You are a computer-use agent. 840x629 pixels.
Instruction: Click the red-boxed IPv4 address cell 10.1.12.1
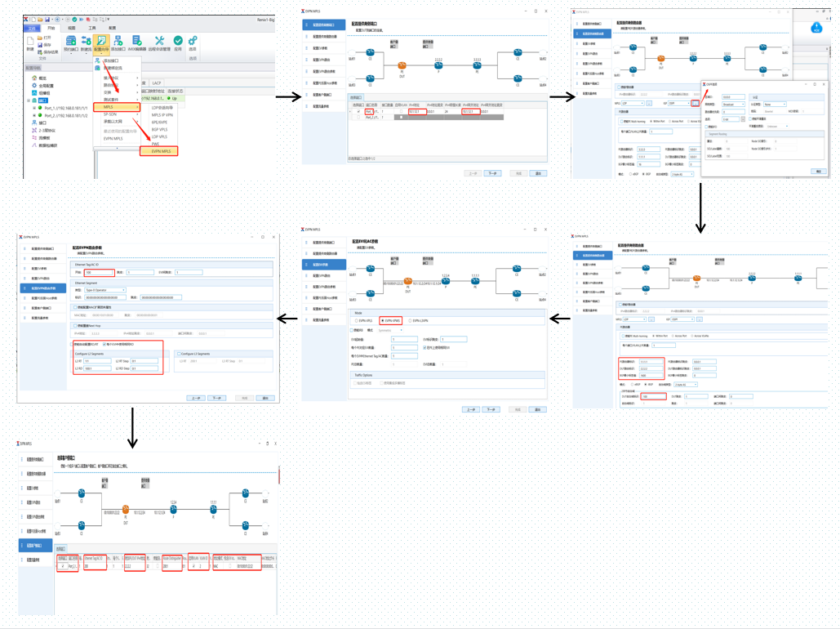click(x=417, y=112)
